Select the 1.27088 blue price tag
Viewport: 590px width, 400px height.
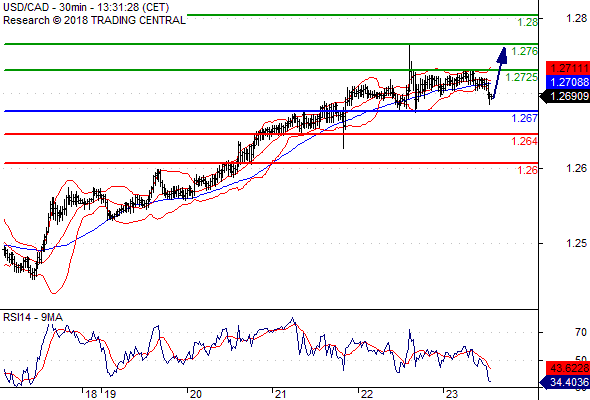pyautogui.click(x=568, y=82)
